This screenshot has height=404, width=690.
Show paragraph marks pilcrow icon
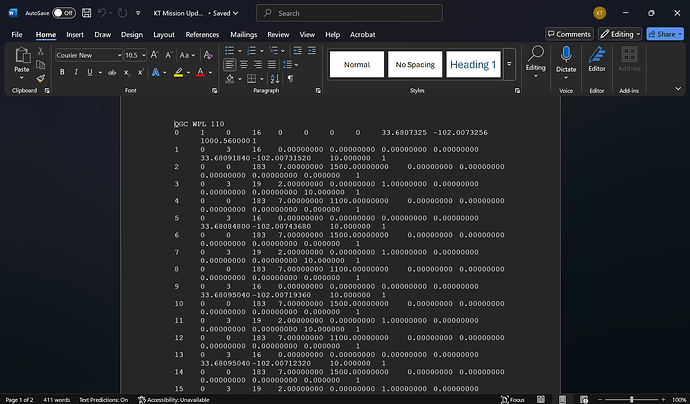pyautogui.click(x=290, y=79)
